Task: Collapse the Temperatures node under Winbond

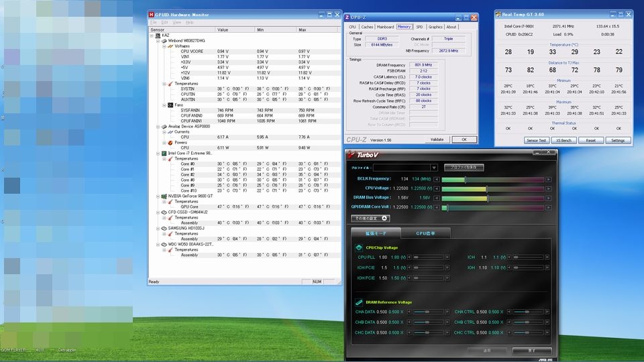Action: pos(164,84)
